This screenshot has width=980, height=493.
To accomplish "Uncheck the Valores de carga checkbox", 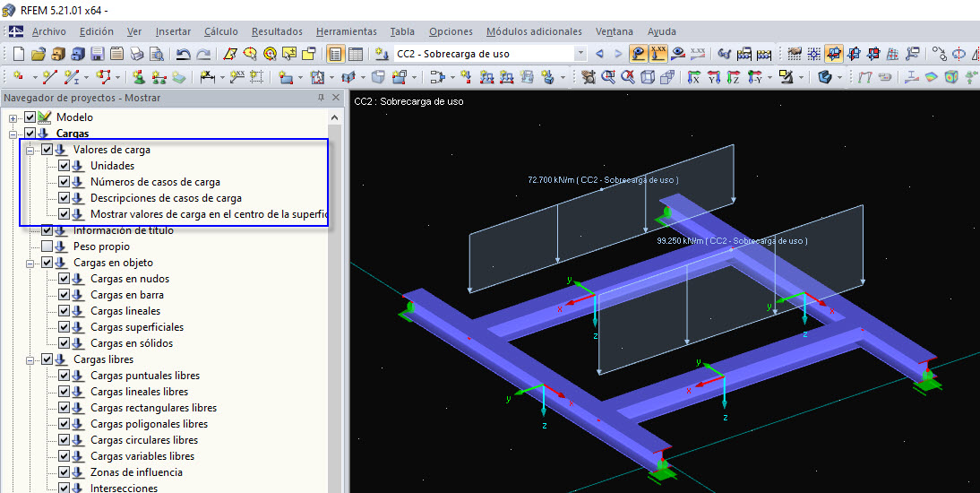I will click(47, 150).
